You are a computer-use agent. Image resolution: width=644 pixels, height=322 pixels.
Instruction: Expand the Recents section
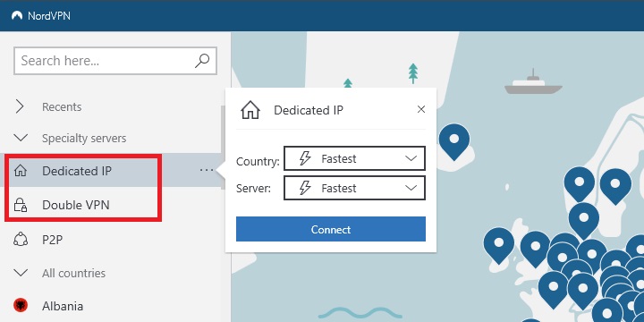[x=20, y=106]
